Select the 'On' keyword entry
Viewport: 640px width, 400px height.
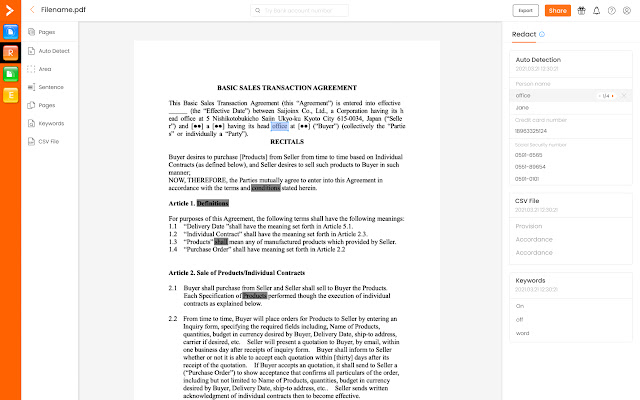pos(520,306)
